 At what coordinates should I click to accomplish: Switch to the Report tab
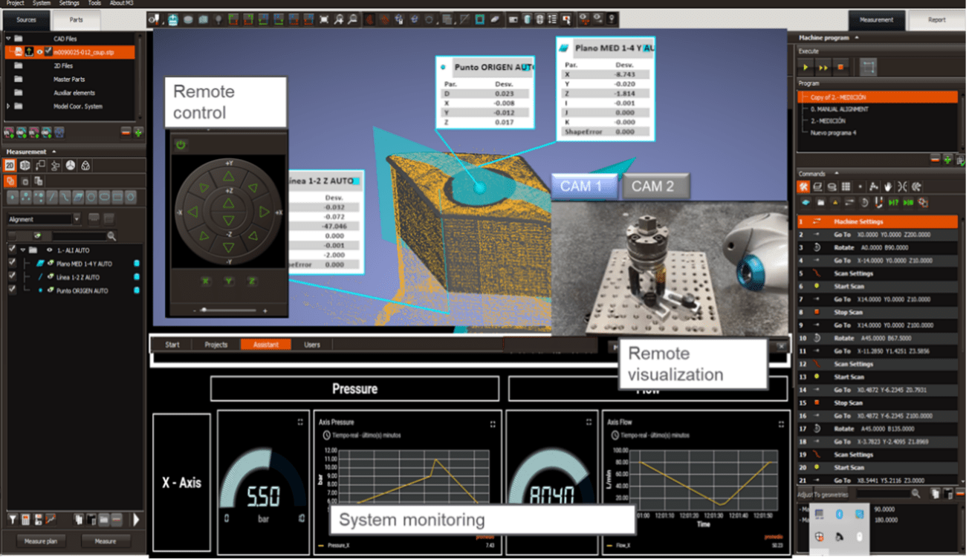click(936, 20)
